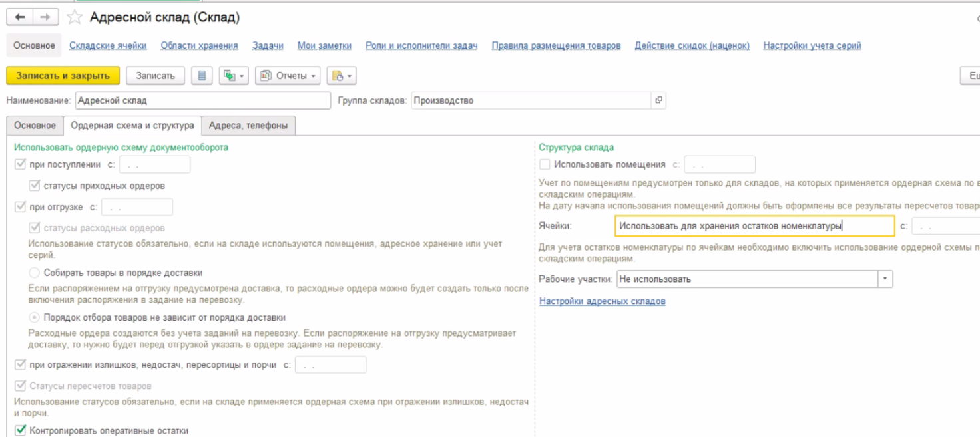Switch to Ордерная схема и структура tab
The height and width of the screenshot is (437, 980).
point(132,125)
